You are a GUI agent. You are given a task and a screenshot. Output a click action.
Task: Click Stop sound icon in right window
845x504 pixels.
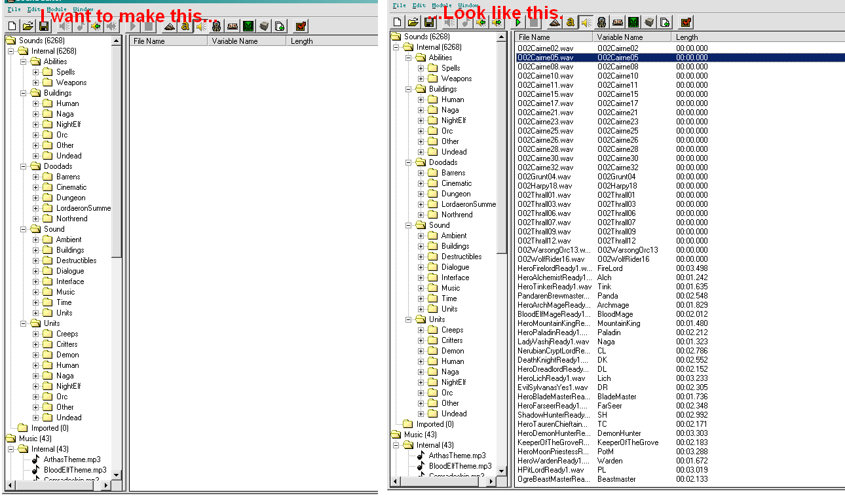pyautogui.click(x=534, y=22)
